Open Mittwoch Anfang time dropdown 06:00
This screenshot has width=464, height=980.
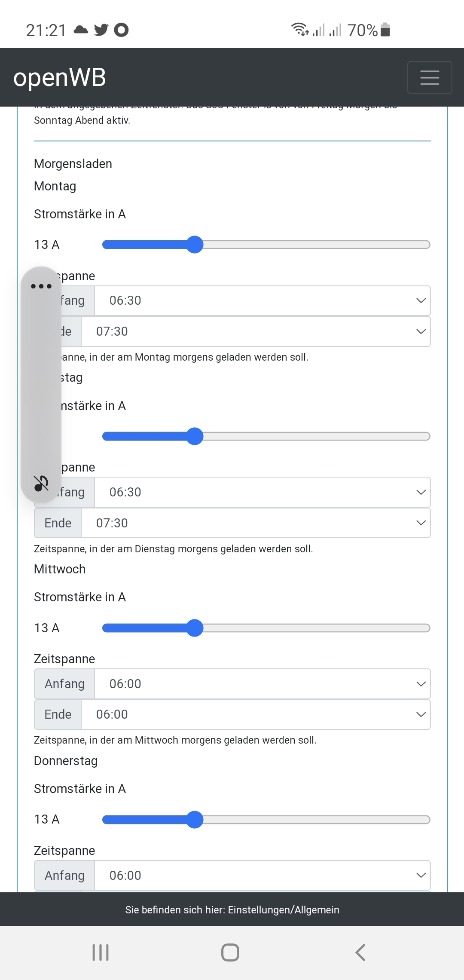(262, 684)
